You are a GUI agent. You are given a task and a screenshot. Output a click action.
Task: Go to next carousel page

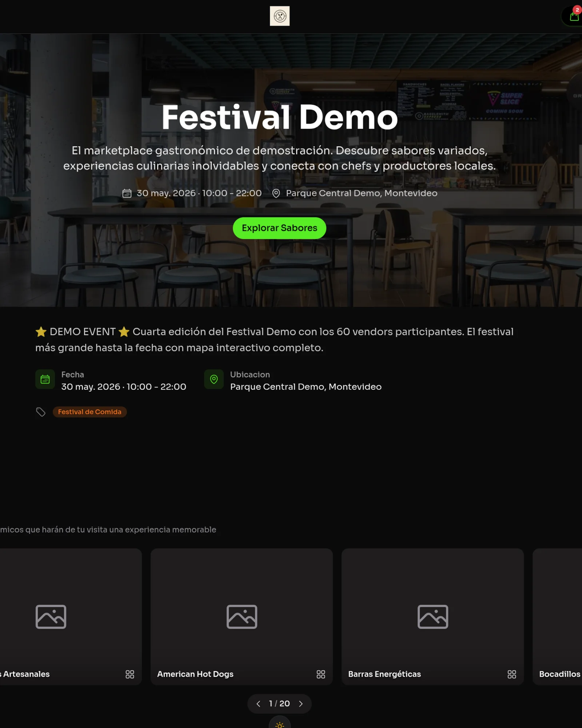click(x=301, y=704)
